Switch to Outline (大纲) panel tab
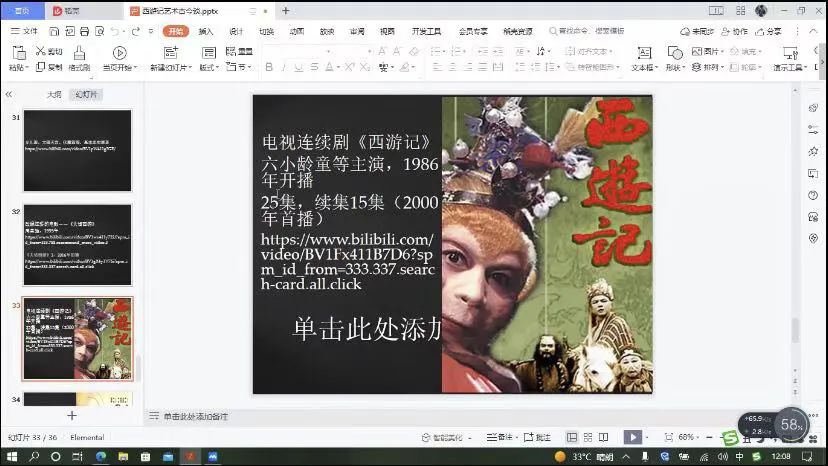828x466 pixels. [54, 94]
